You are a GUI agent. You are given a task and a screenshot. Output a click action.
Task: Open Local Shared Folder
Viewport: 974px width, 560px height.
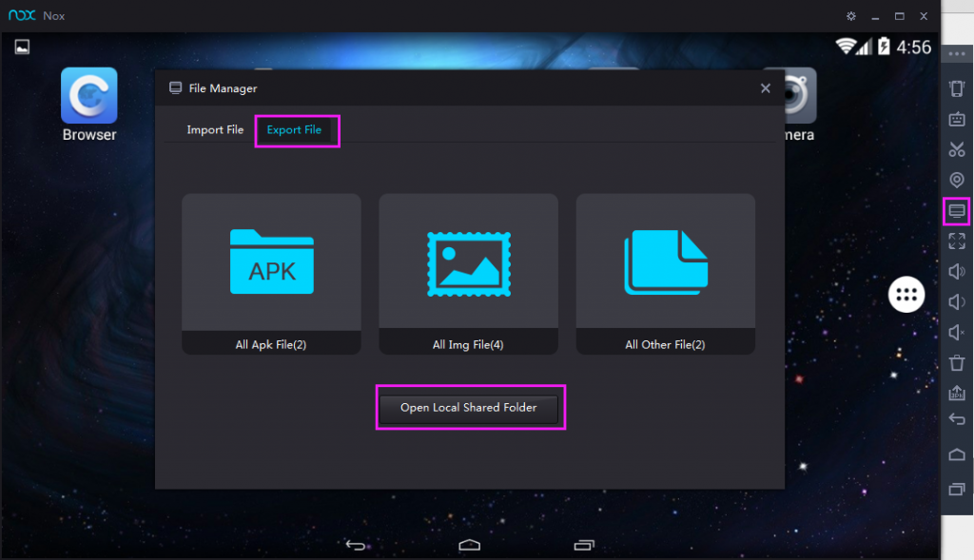coord(470,407)
